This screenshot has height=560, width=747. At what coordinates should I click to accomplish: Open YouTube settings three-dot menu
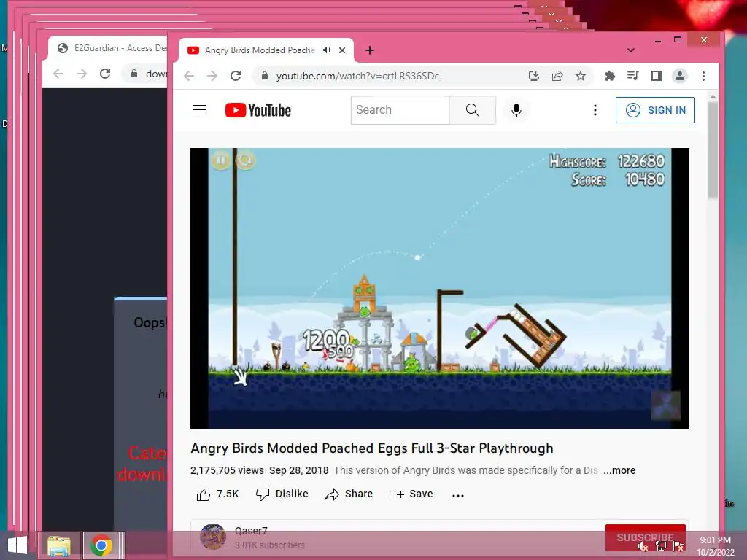(595, 110)
